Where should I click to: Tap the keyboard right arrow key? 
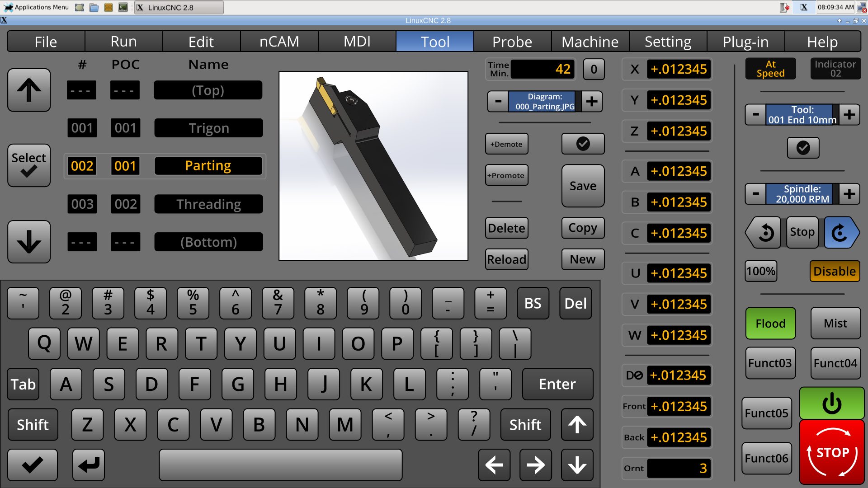536,465
